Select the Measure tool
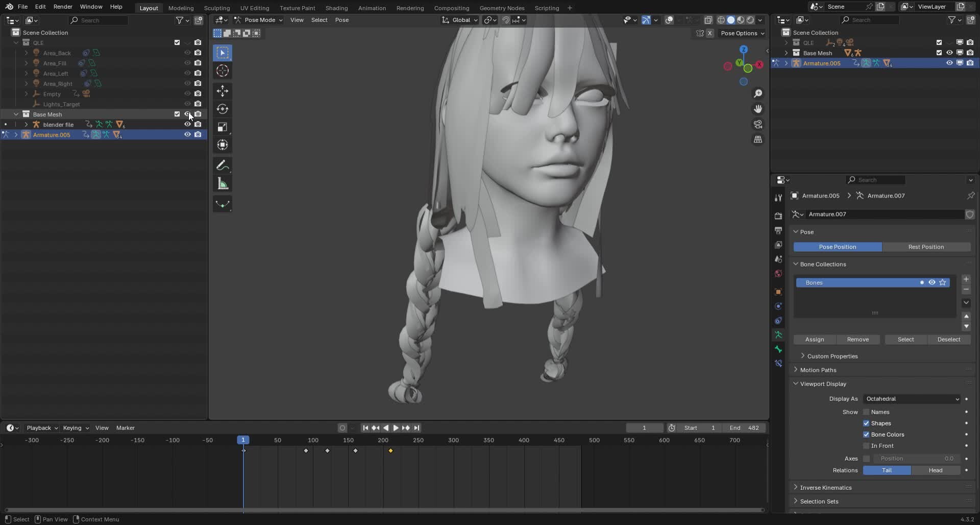The height and width of the screenshot is (525, 980). point(223,183)
